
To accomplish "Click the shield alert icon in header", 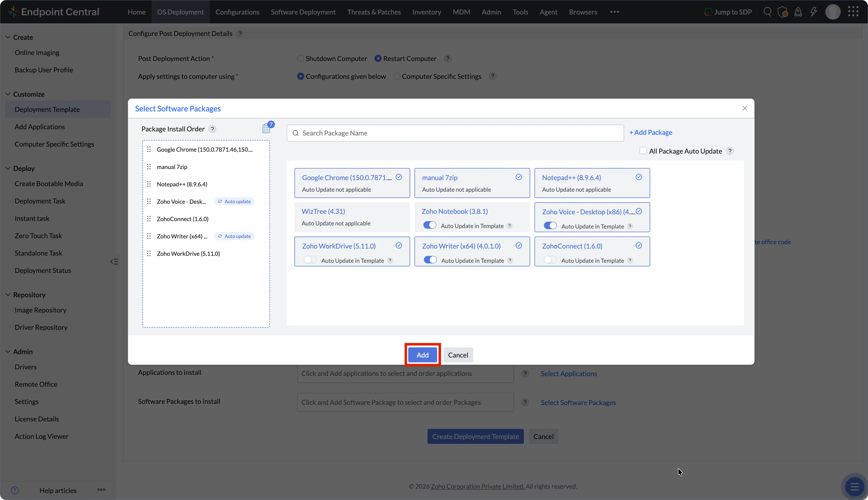I will point(783,12).
